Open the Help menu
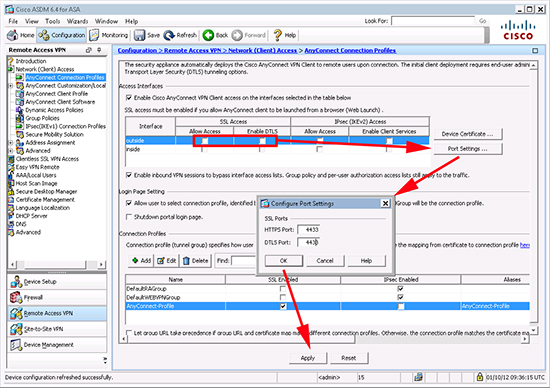 point(132,21)
